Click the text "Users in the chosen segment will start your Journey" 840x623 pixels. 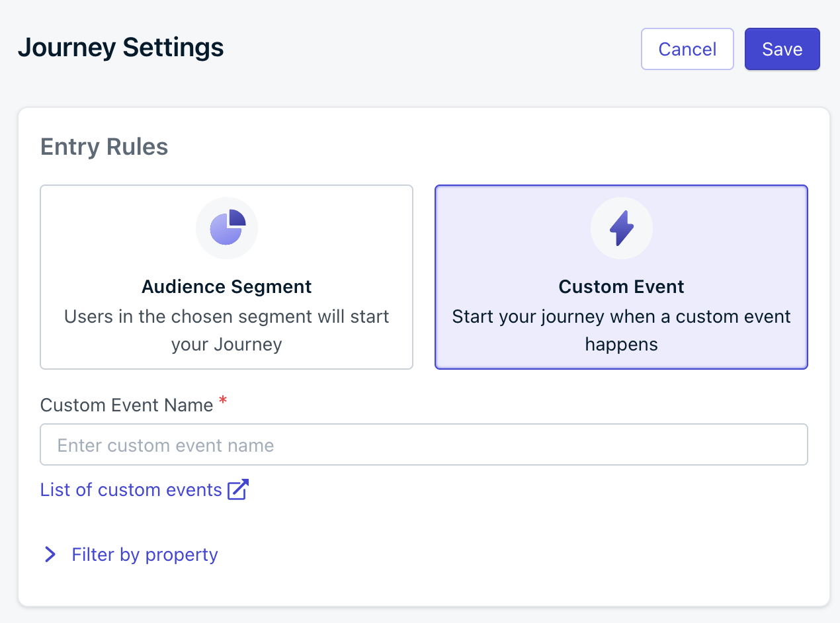(x=227, y=330)
